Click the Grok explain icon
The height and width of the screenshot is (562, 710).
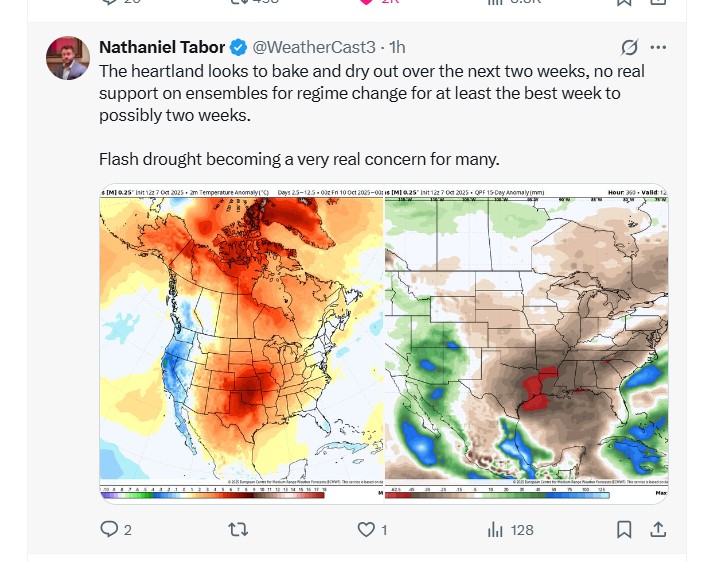point(629,47)
